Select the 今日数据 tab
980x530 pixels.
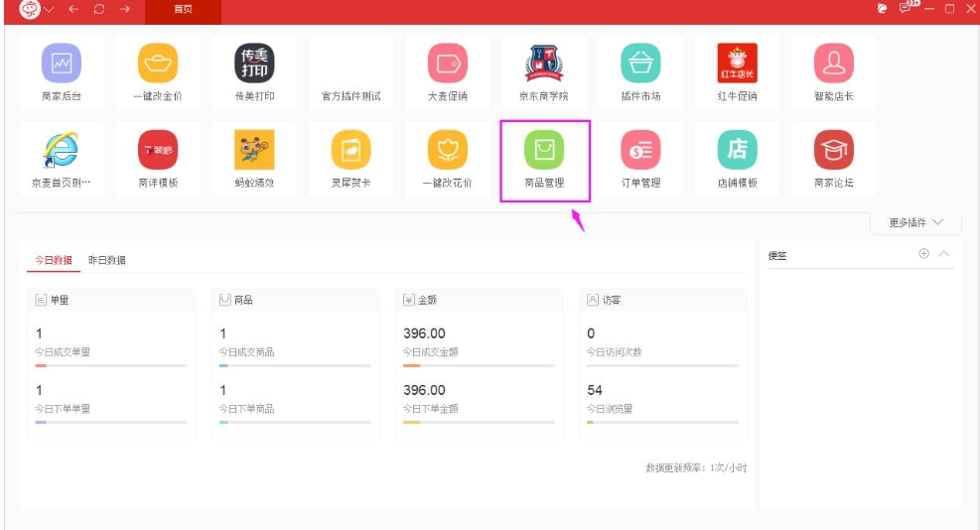pos(54,260)
